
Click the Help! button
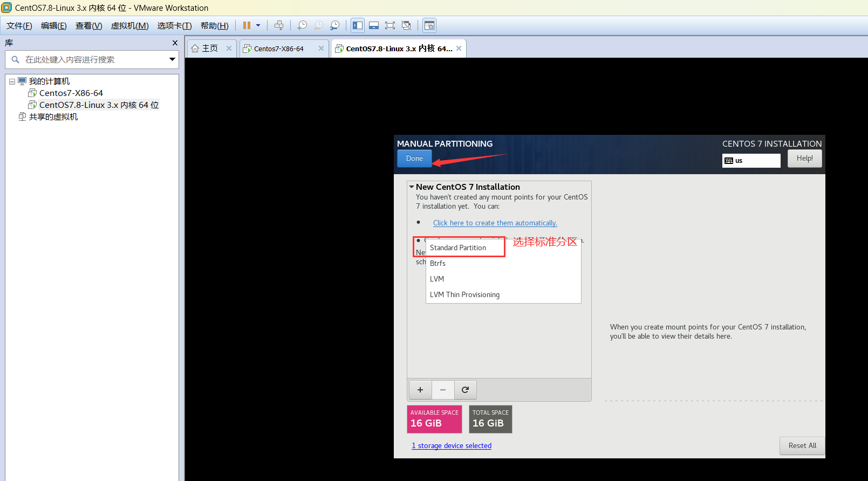(x=804, y=159)
